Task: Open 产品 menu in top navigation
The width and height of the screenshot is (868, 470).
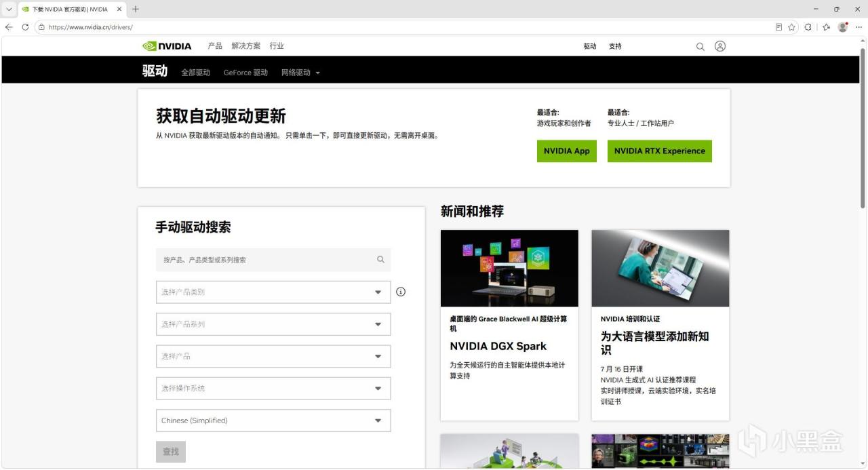Action: pos(215,46)
